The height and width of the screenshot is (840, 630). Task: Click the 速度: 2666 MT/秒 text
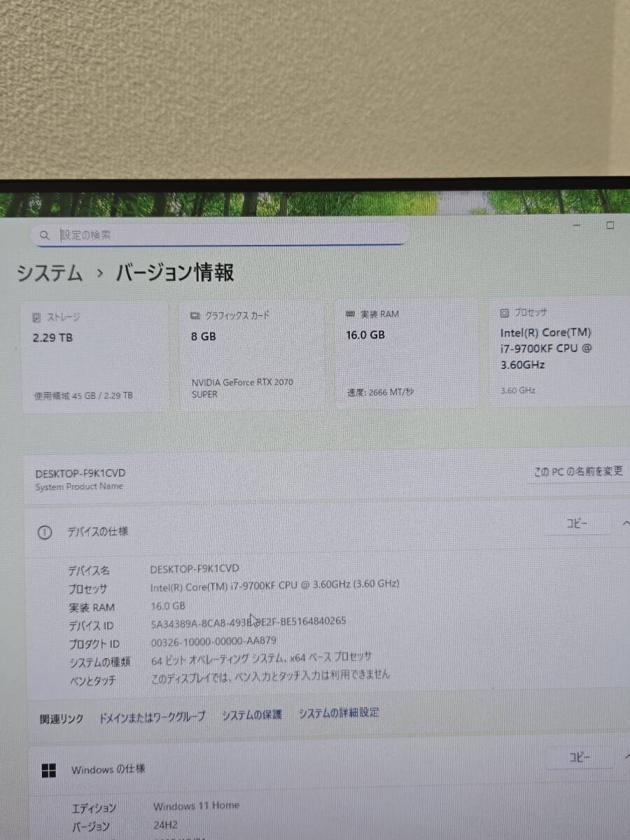coord(380,392)
